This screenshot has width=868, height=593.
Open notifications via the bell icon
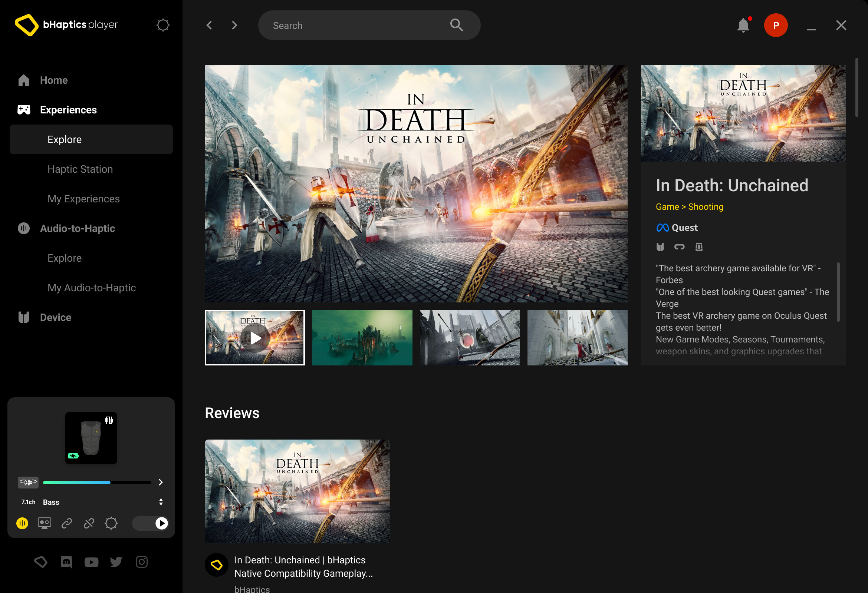pos(743,25)
